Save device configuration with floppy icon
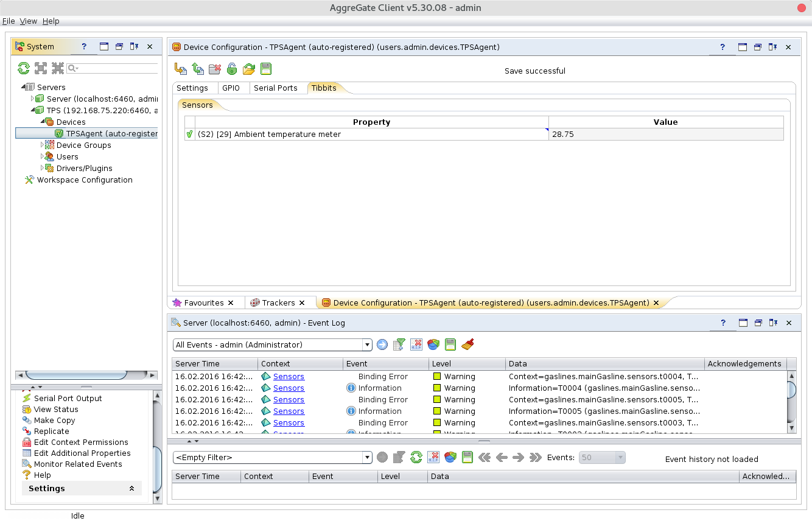The image size is (812, 521). [x=266, y=69]
